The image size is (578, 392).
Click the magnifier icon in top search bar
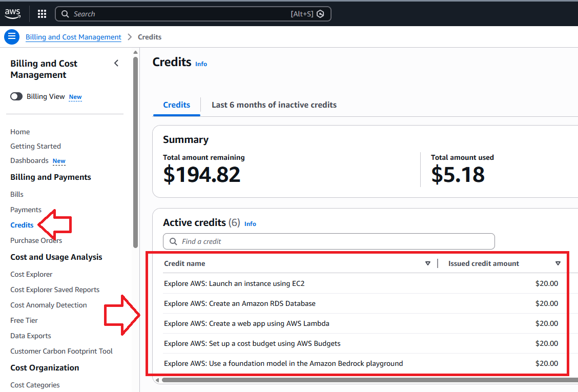65,14
